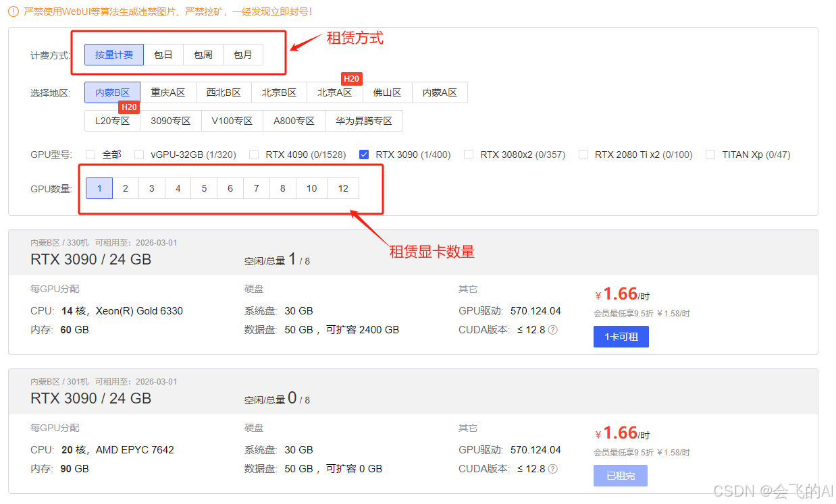Select 按量计费 billing mode
The image size is (836, 504).
tap(114, 55)
